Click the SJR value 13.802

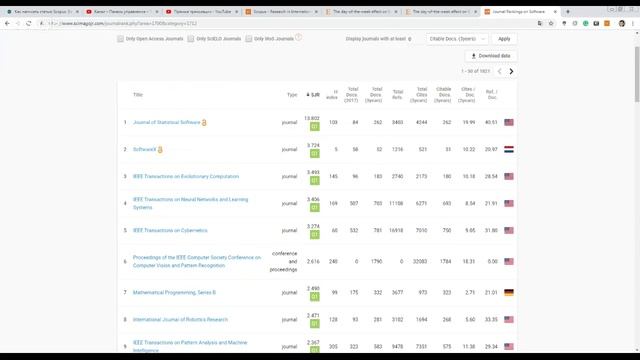312,118
